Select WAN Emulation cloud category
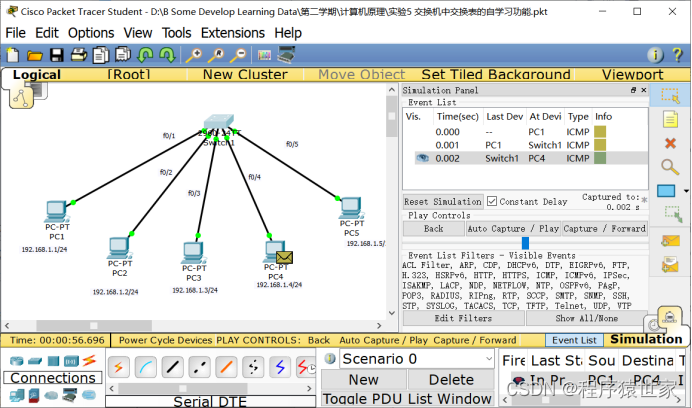692x408 pixels. point(51,394)
